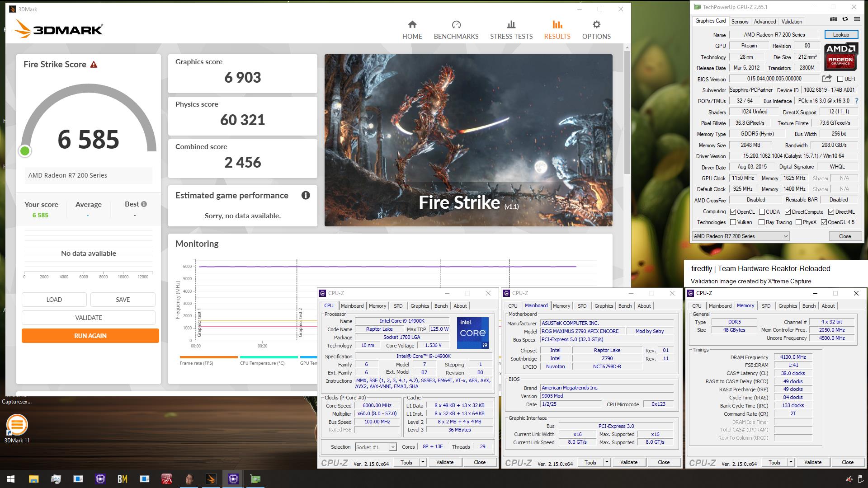Screen dimensions: 868x488
Task: Toggle the Ray Tracing checkbox
Action: coord(761,222)
